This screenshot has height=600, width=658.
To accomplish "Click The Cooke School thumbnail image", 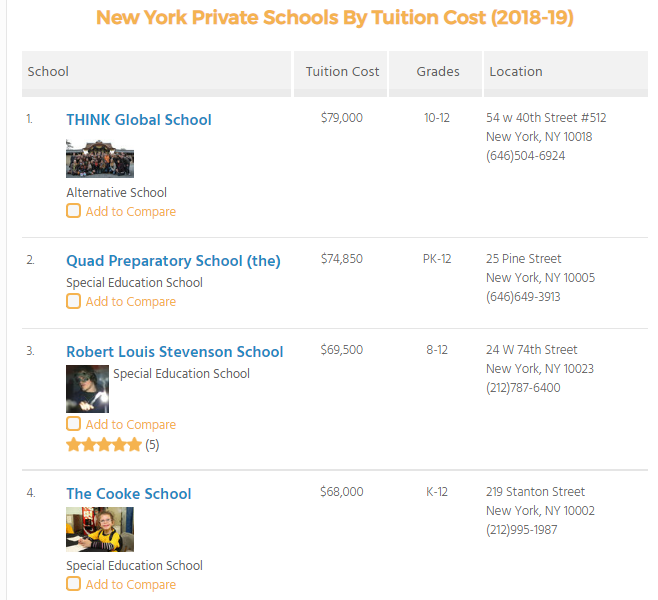I will point(100,529).
